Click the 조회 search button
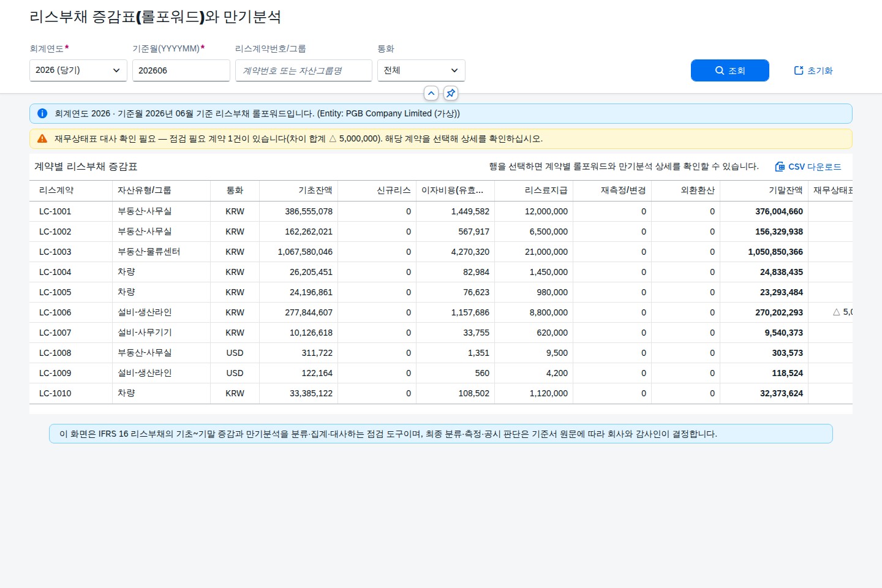 730,70
